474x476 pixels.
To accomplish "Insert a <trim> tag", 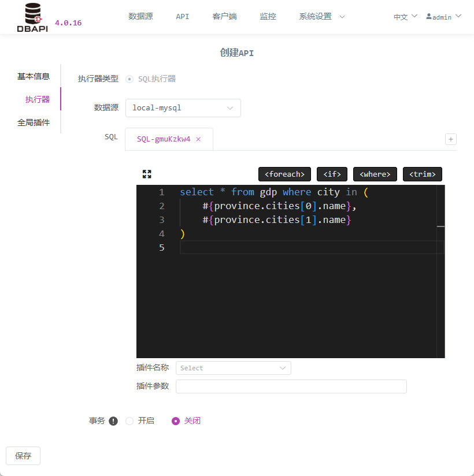I will click(423, 174).
